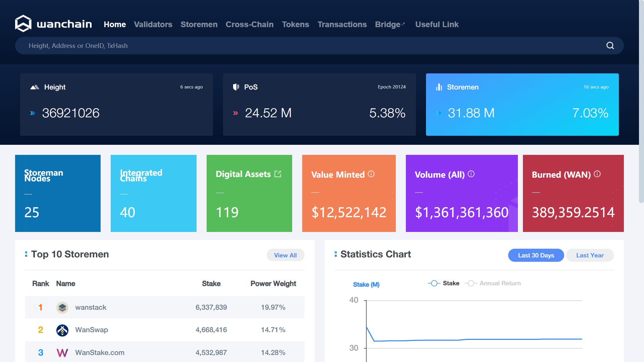Toggle the Stake legend series
This screenshot has width=644, height=362.
[x=443, y=283]
